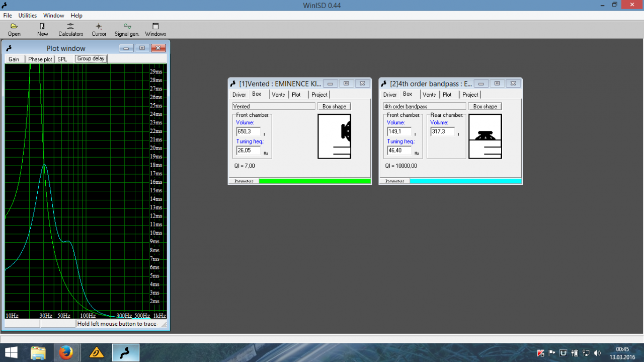Open the Utilities menu
The width and height of the screenshot is (644, 362).
coord(28,16)
